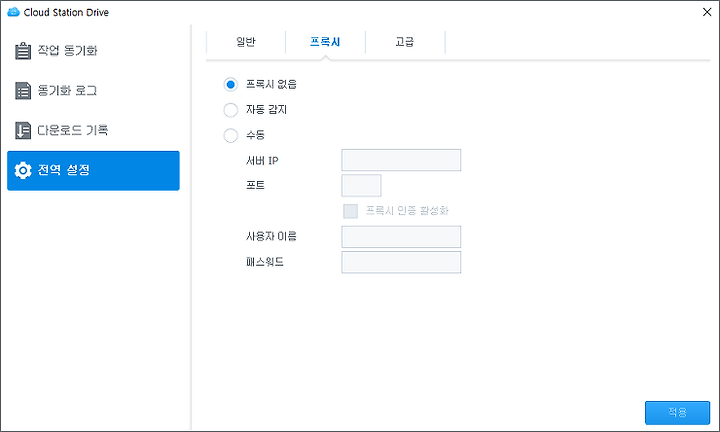Viewport: 720px width, 432px height.
Task: Open the 다운로드 기록 sidebar entry label
Action: tap(73, 130)
